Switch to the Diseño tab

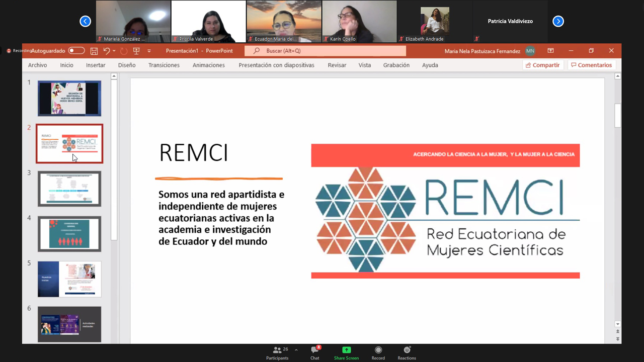tap(127, 65)
